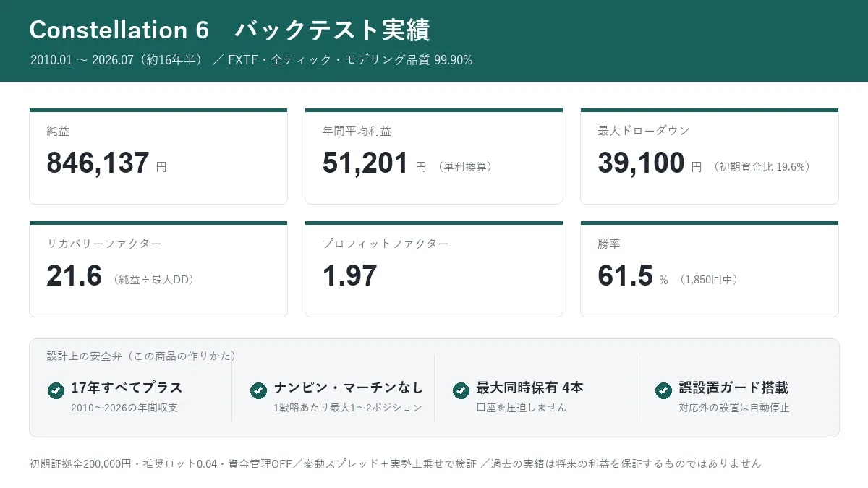
Task: Click the 最大ドローダウン 39,100 figure
Action: [x=641, y=163]
